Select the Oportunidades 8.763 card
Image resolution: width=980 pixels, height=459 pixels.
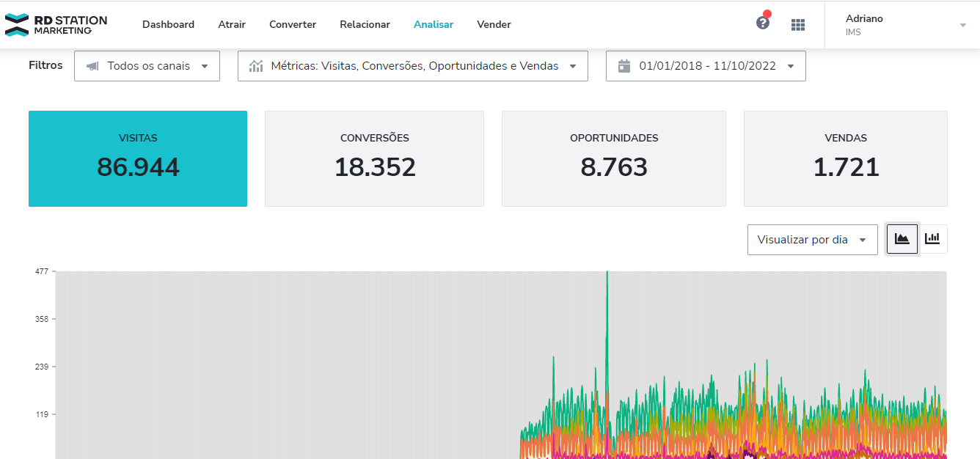point(614,158)
